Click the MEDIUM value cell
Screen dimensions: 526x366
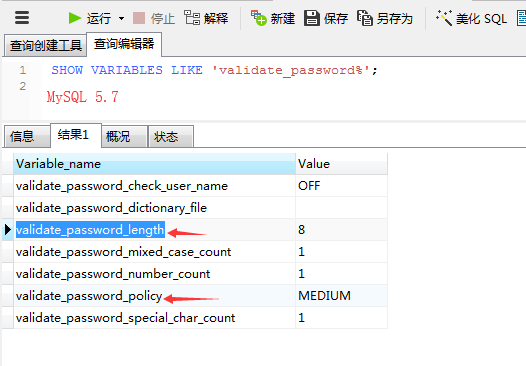pyautogui.click(x=341, y=296)
